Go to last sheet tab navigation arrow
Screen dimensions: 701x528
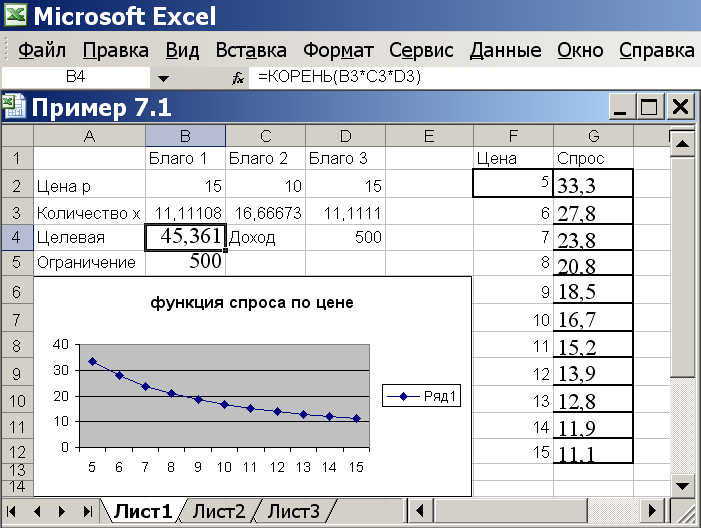88,511
